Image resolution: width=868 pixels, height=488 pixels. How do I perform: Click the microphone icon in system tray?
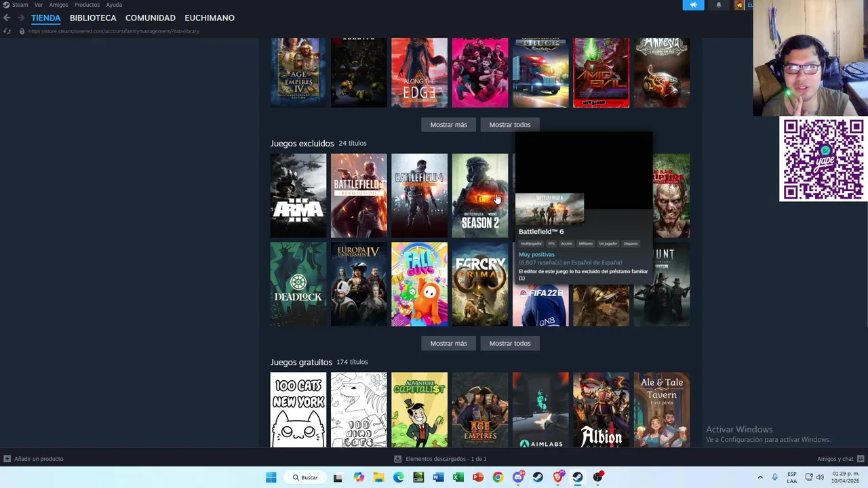coord(774,477)
